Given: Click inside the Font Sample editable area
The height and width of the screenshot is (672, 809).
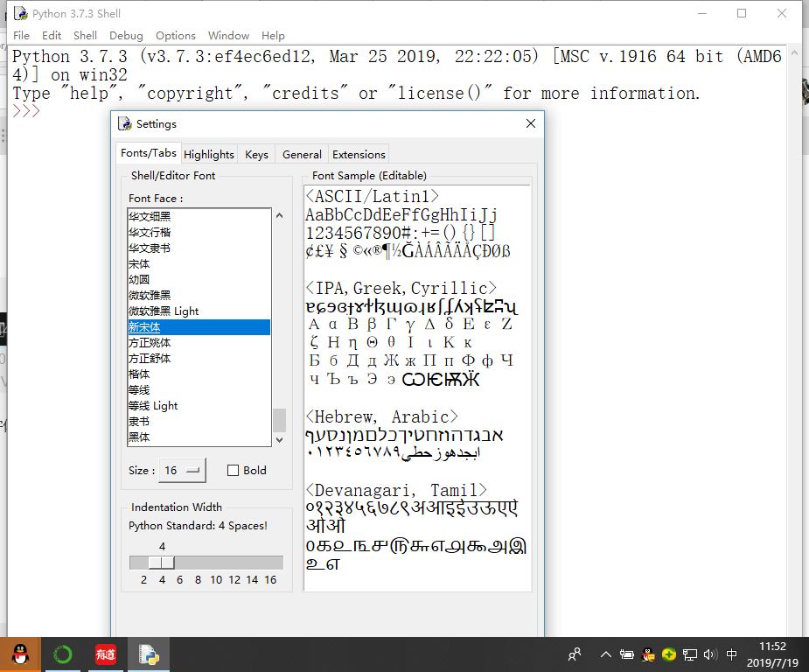Looking at the screenshot, I should pos(417,388).
